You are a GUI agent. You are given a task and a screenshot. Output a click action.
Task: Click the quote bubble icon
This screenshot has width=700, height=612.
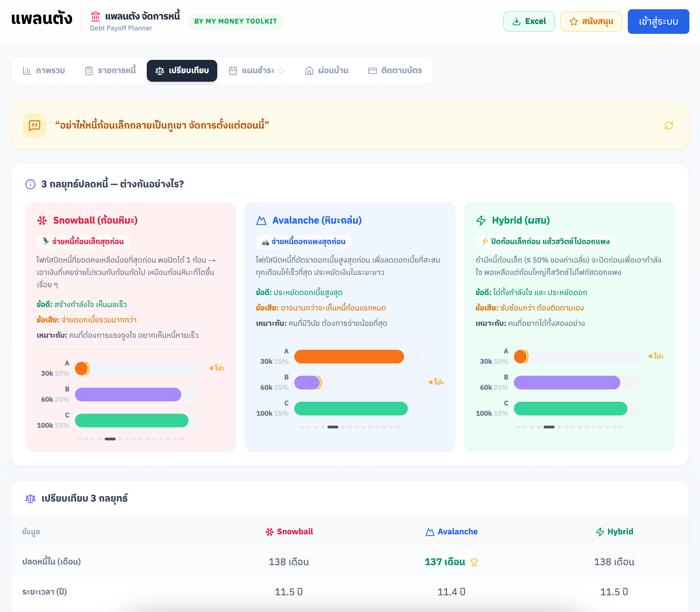coord(35,125)
